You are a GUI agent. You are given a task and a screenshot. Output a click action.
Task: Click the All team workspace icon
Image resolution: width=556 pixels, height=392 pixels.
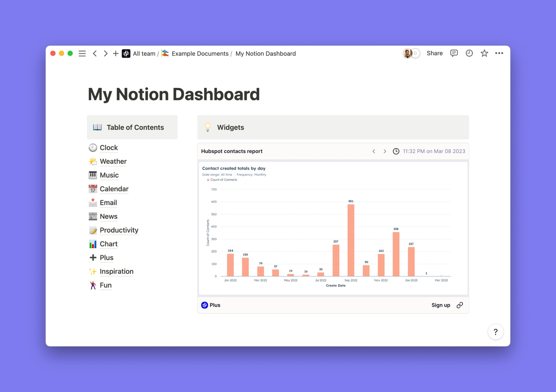pyautogui.click(x=126, y=53)
